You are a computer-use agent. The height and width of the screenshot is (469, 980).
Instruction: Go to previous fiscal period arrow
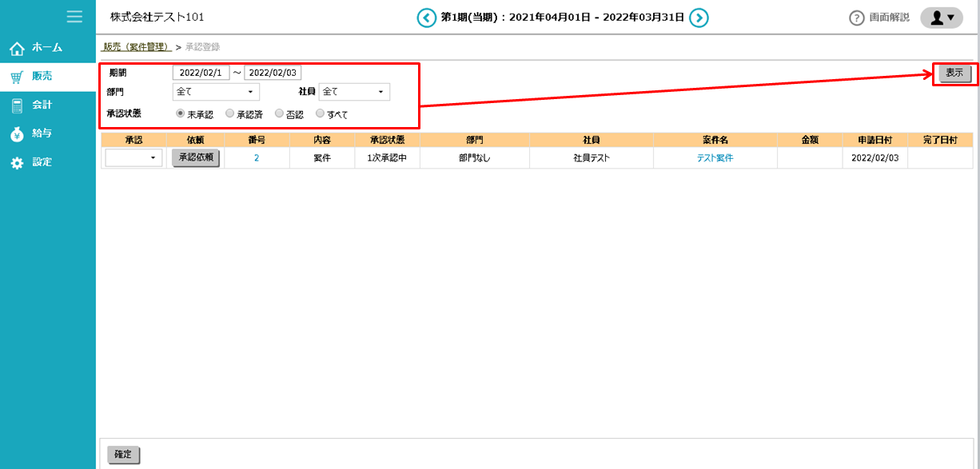click(427, 18)
